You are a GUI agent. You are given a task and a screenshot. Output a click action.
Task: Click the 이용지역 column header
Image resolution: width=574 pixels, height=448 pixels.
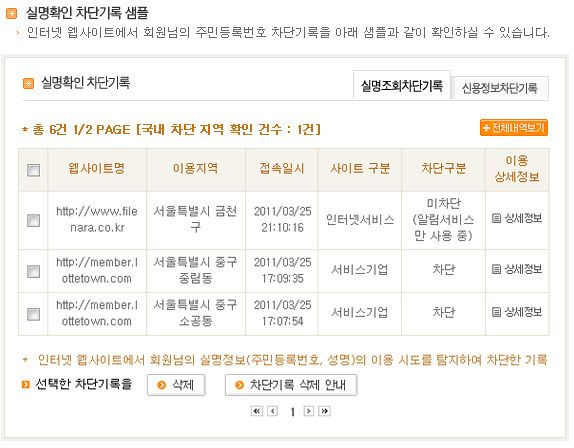click(195, 169)
